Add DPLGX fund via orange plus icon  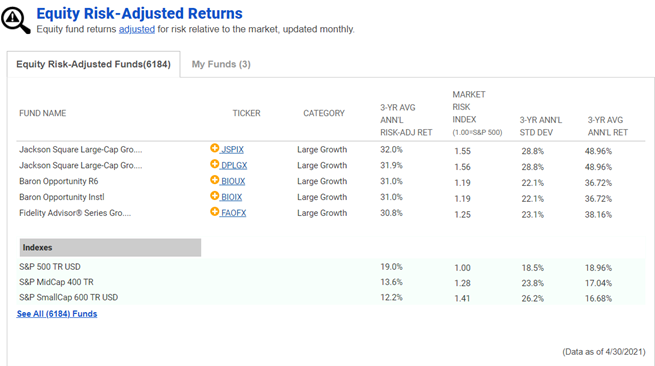tap(214, 164)
